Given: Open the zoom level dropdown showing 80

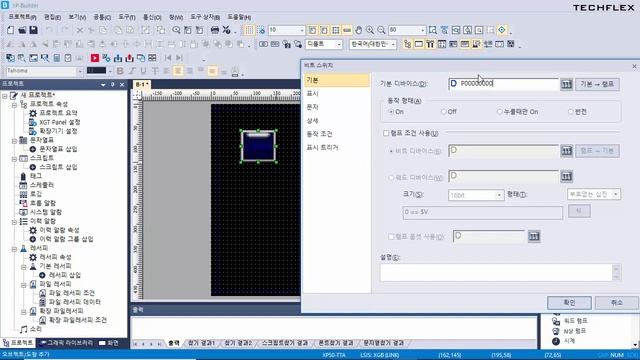Looking at the screenshot, I should (422, 30).
